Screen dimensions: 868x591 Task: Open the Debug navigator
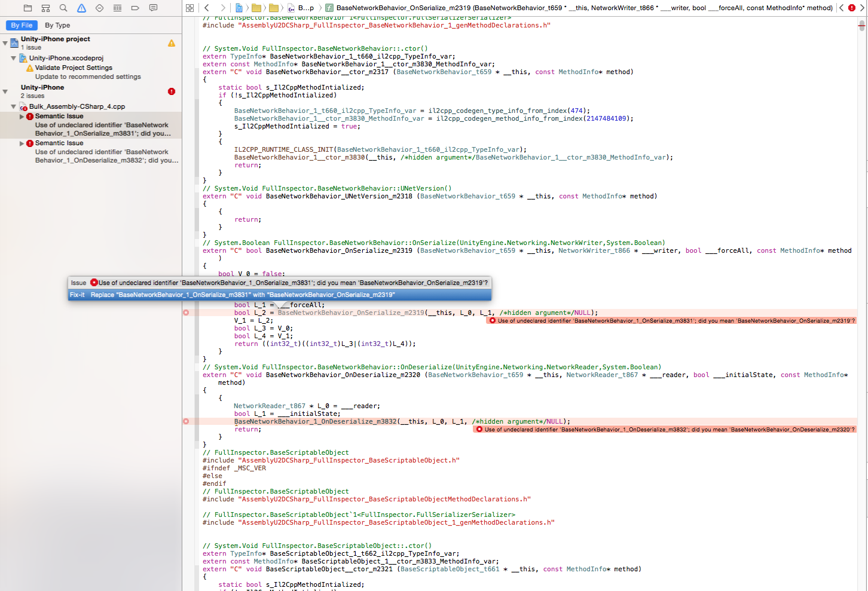(x=117, y=8)
